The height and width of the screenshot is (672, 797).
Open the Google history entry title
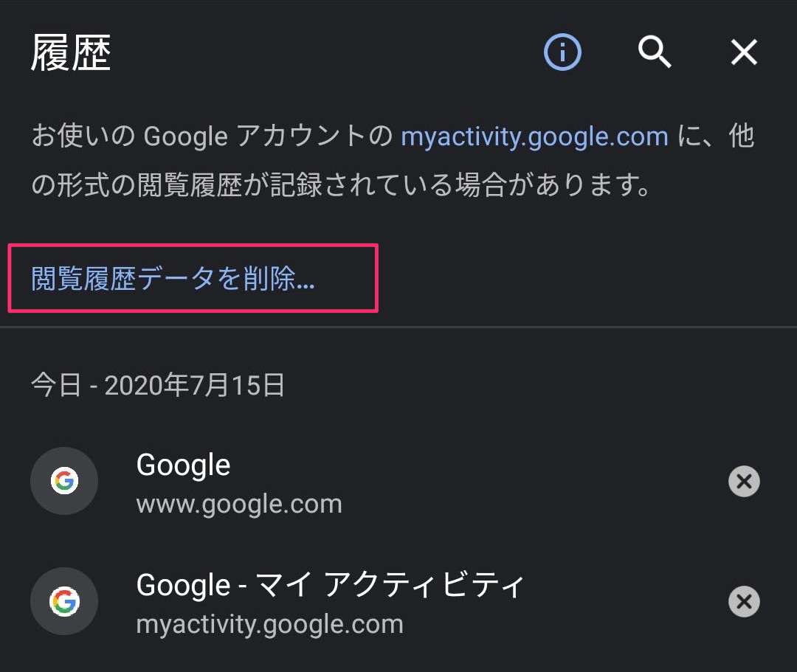[184, 465]
